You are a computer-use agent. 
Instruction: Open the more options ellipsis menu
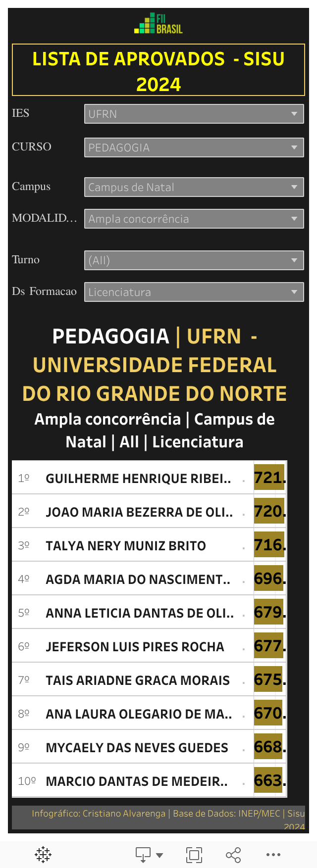point(273,854)
